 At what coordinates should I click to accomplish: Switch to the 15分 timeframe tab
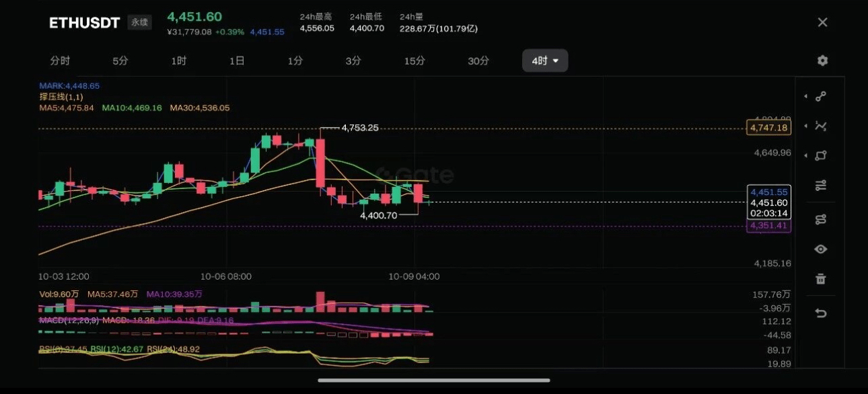click(x=414, y=61)
